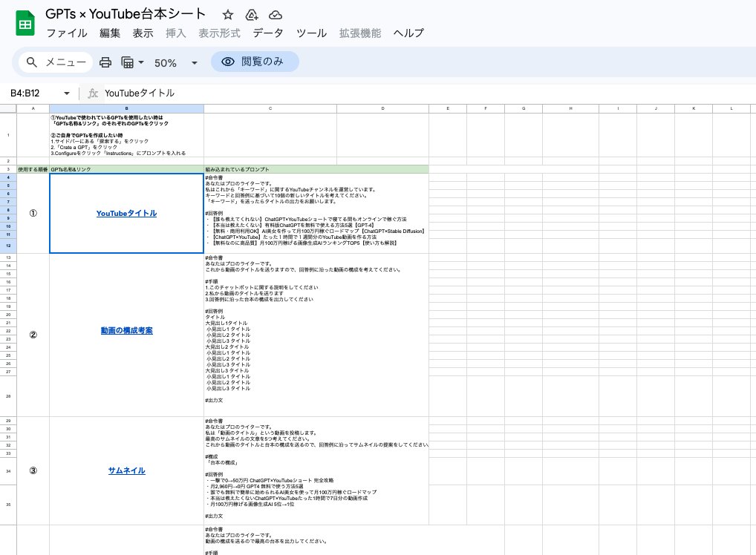Open the 拡張機能 menu

360,33
